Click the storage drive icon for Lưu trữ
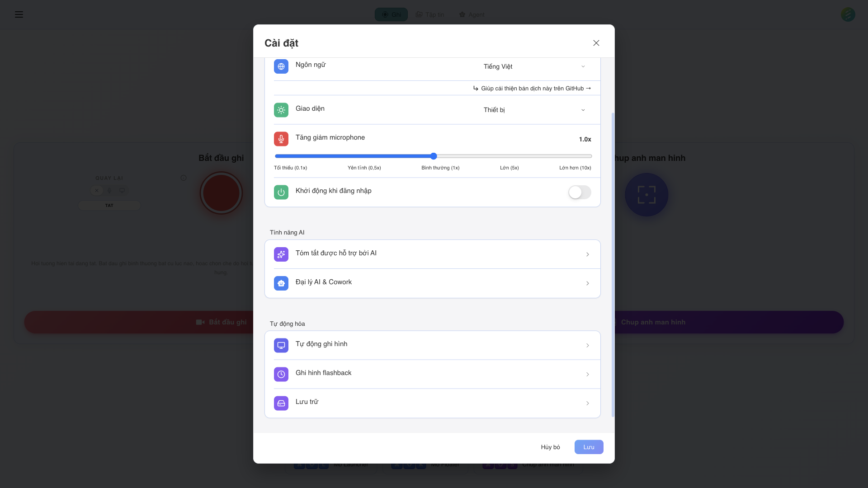The width and height of the screenshot is (868, 488). (x=281, y=403)
